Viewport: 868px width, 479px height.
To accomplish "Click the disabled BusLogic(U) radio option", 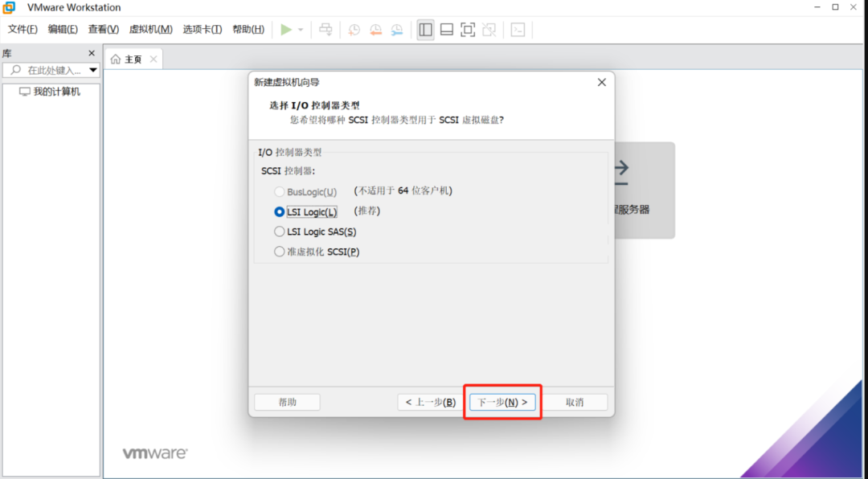I will pyautogui.click(x=280, y=192).
